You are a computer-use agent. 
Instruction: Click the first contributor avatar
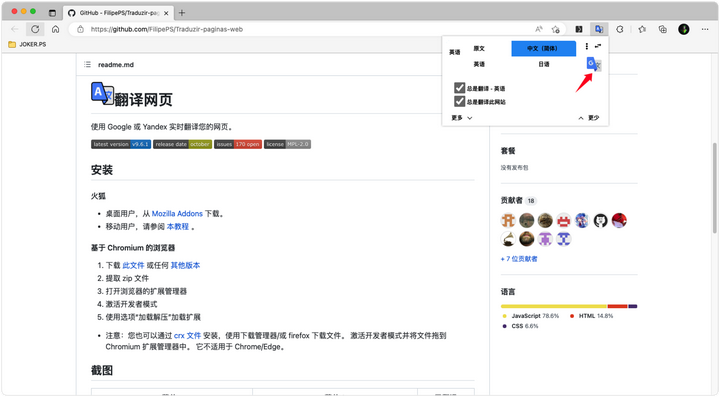coord(508,220)
